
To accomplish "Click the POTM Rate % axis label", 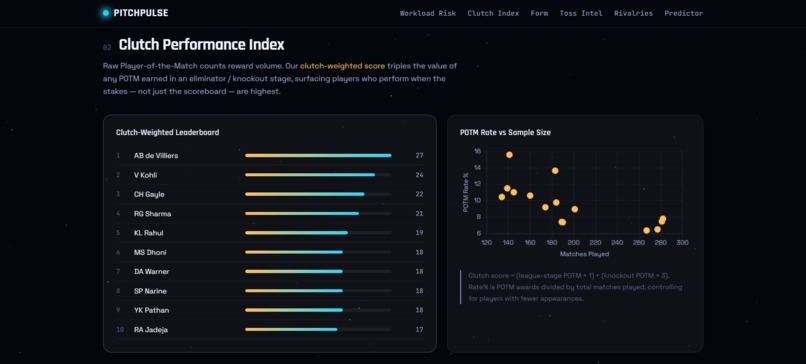I will [466, 192].
